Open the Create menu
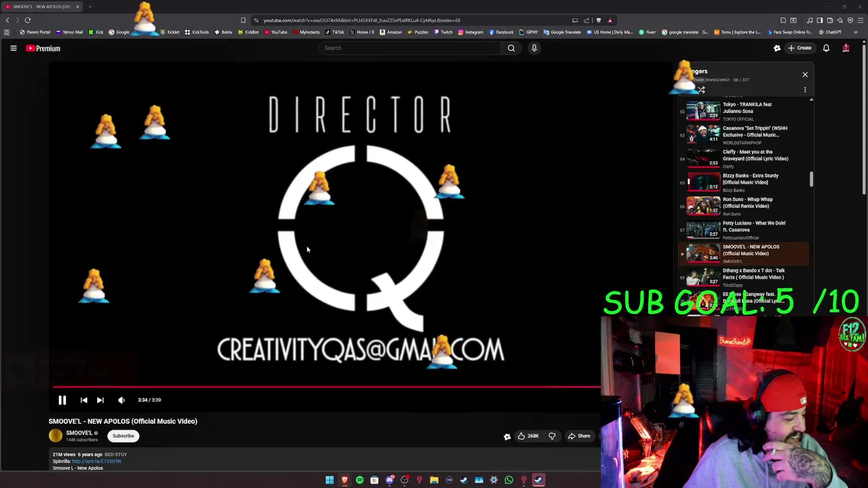 click(800, 48)
